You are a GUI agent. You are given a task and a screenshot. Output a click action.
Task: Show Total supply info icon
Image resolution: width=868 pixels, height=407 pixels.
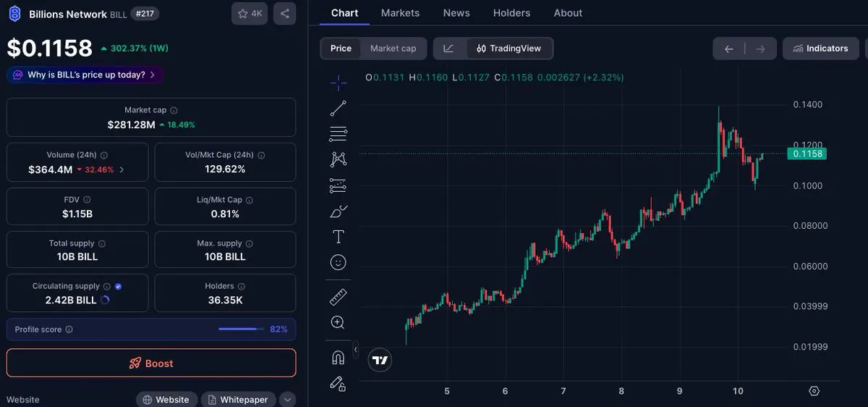coord(101,243)
